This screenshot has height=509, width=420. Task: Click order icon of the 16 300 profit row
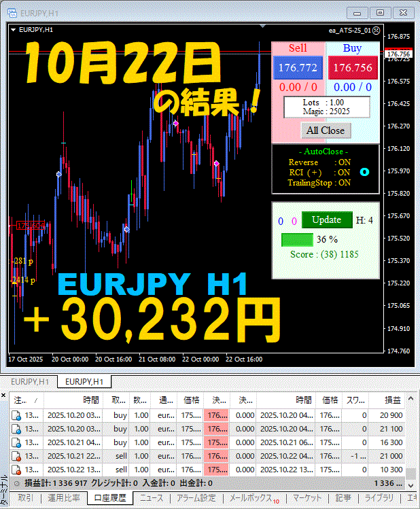[x=16, y=443]
